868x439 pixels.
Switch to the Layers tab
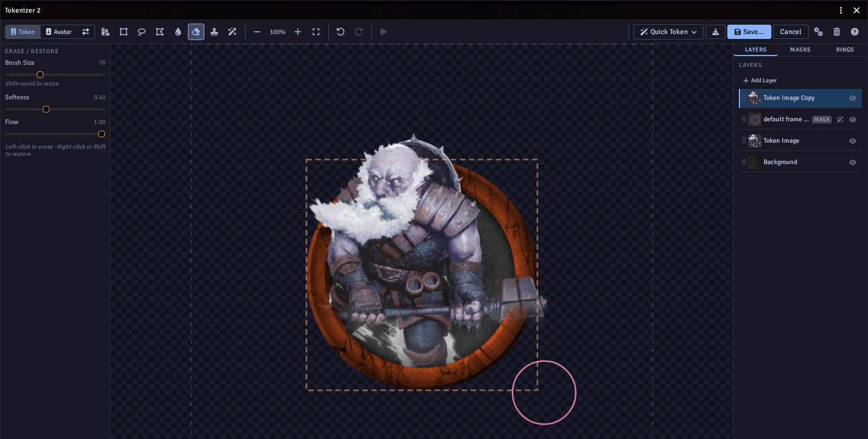click(755, 50)
